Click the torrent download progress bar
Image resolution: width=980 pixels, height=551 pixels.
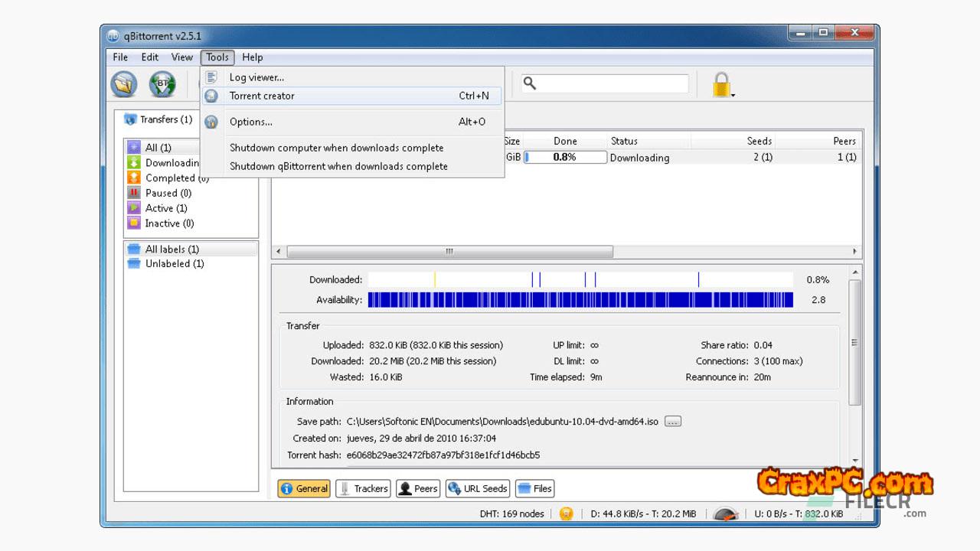click(x=565, y=157)
